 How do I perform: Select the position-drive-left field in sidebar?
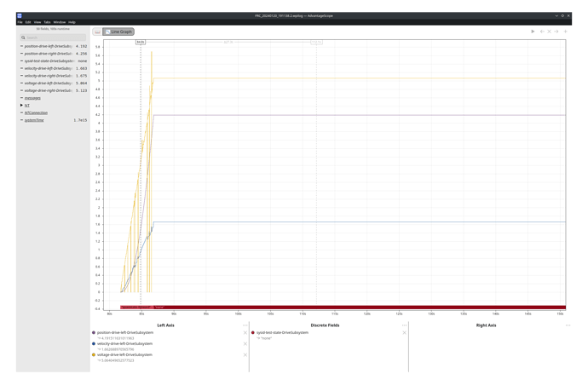[x=48, y=47]
